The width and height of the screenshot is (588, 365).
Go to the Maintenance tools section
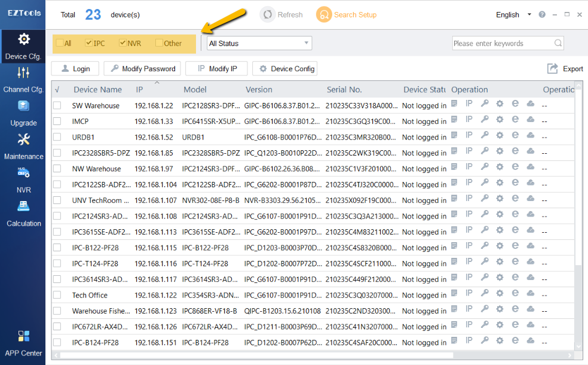(x=23, y=147)
